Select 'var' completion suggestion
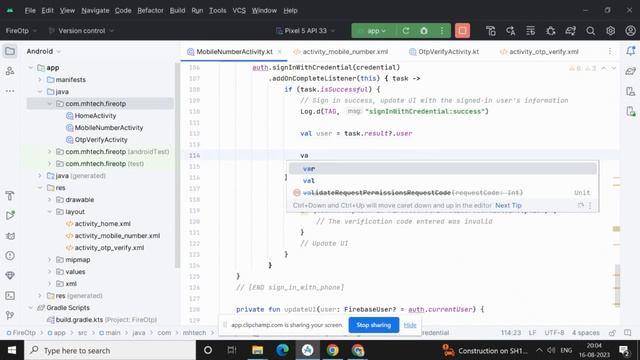The height and width of the screenshot is (360, 640). coord(442,169)
